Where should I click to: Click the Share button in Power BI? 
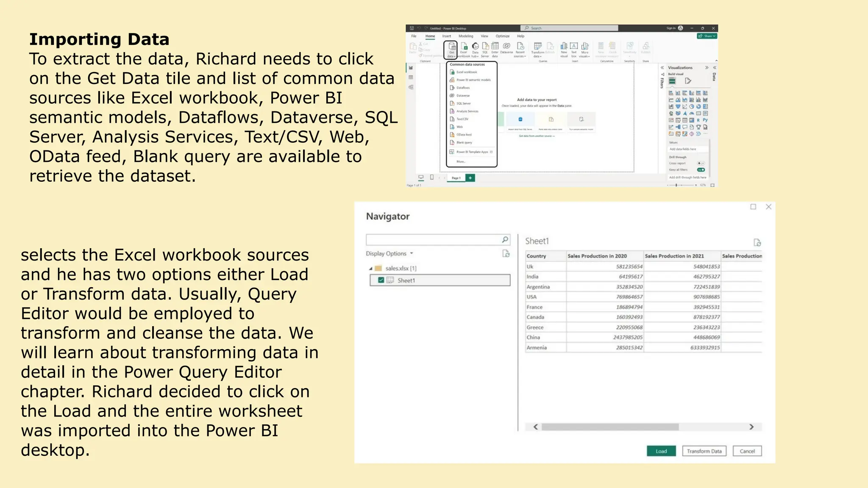click(x=707, y=36)
